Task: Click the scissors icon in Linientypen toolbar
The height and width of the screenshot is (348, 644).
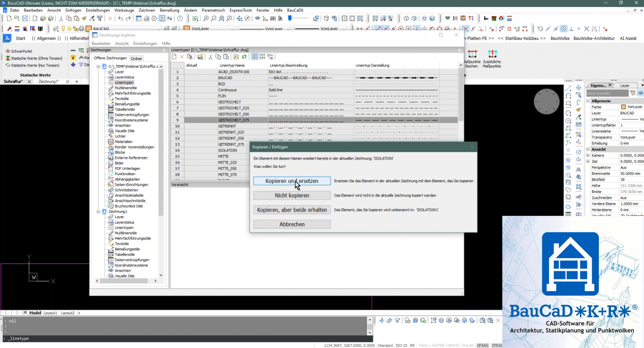Action: (x=210, y=57)
